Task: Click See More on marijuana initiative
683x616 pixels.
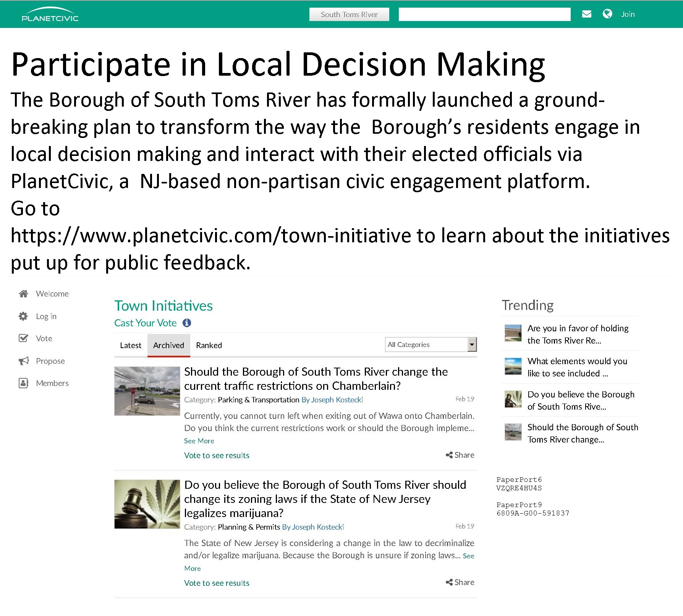Action: click(x=469, y=556)
